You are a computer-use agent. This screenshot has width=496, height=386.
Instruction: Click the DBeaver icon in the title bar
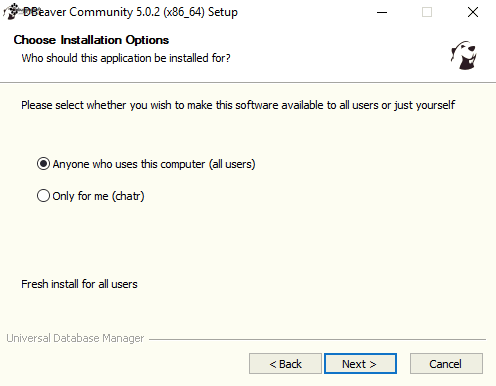click(12, 11)
